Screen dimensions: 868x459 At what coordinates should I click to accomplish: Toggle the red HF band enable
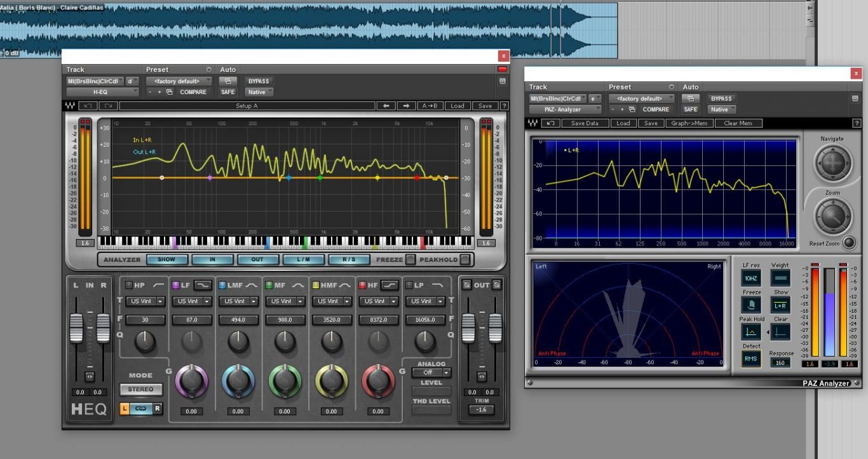point(362,285)
